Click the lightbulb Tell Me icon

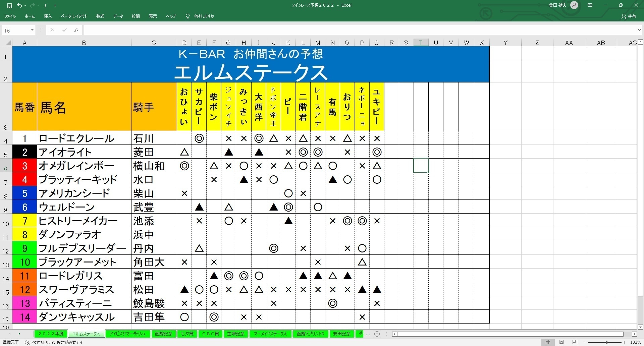[187, 16]
